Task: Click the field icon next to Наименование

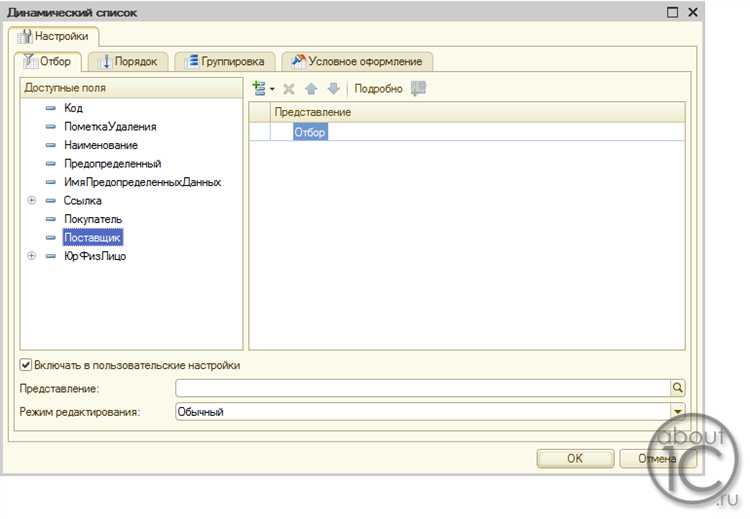Action: pyautogui.click(x=51, y=145)
